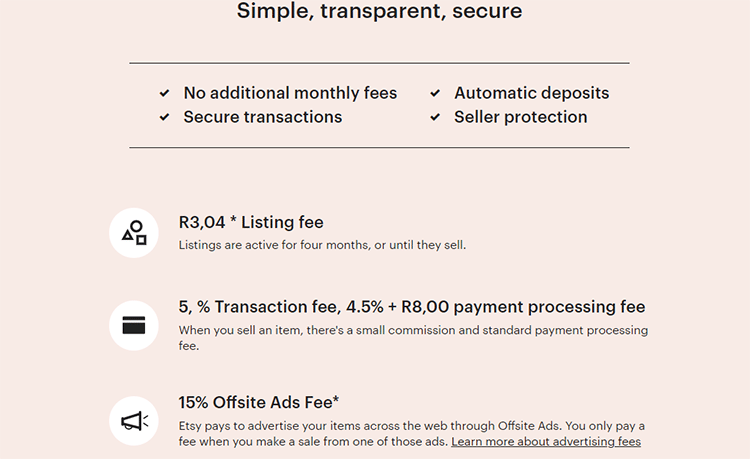750x459 pixels.
Task: Click checkmark next to Seller protection
Action: (435, 117)
